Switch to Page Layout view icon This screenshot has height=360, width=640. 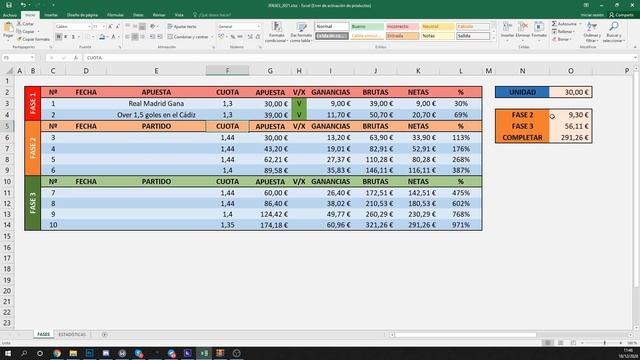(x=561, y=343)
